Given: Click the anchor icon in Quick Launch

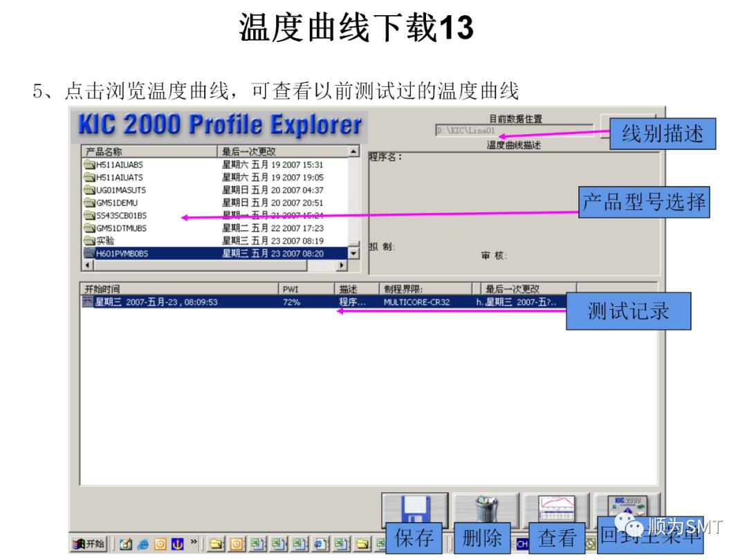Looking at the screenshot, I should click(x=177, y=543).
